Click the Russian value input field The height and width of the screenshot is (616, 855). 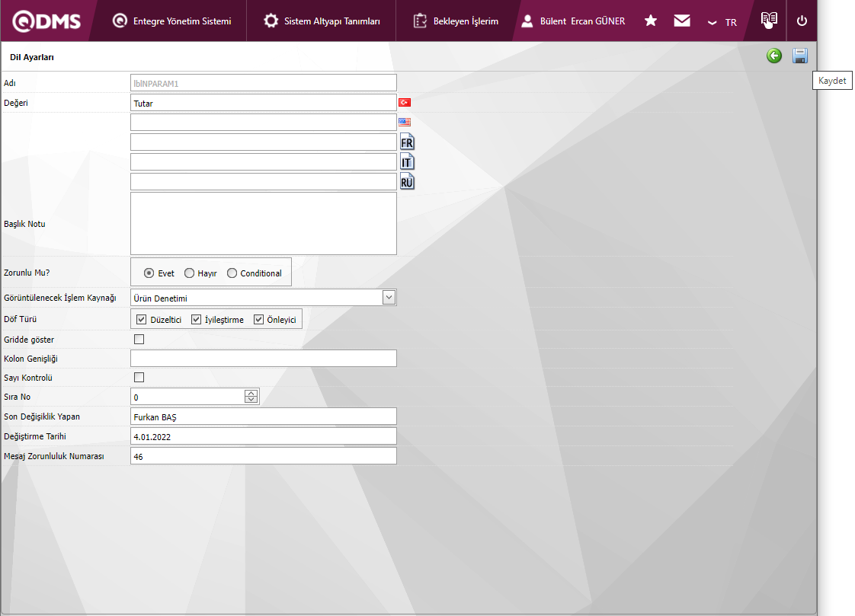coord(264,181)
